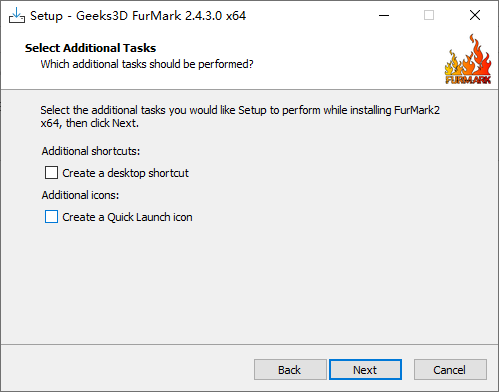Click 'Which additional tasks should be performed?' text
This screenshot has width=499, height=392.
pos(147,64)
